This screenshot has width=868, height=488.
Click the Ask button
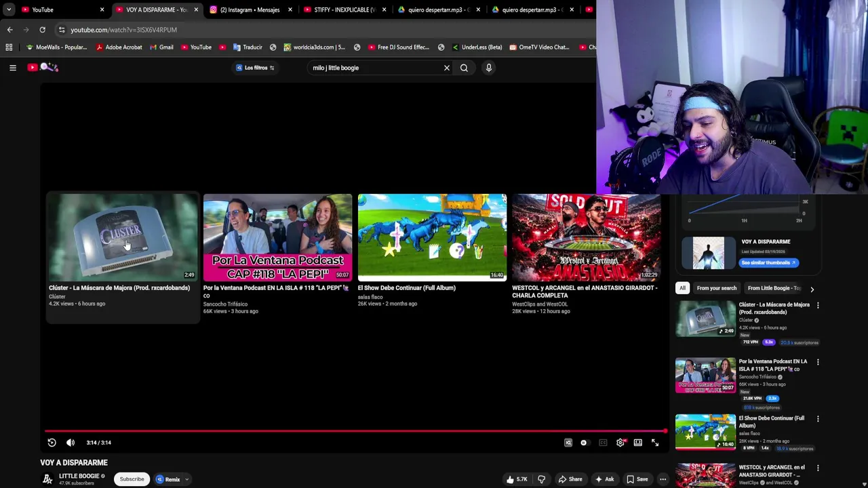click(x=604, y=479)
